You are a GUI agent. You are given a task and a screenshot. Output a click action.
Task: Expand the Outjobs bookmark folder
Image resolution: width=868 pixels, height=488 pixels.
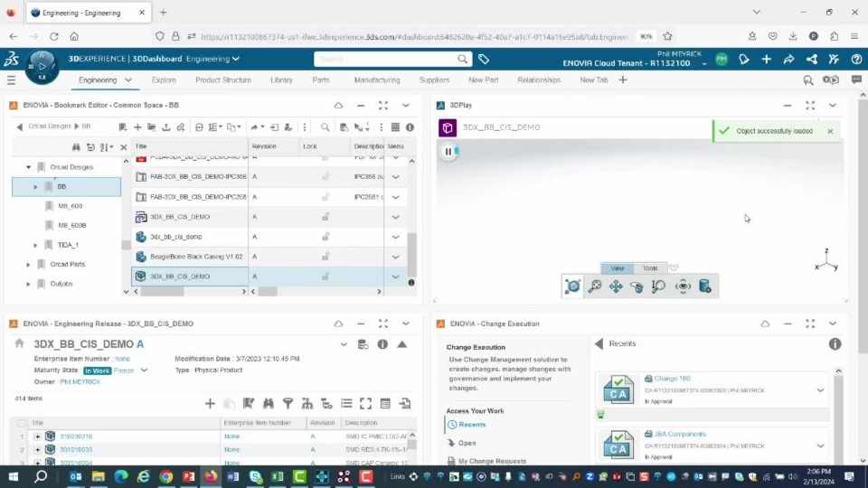pos(28,284)
